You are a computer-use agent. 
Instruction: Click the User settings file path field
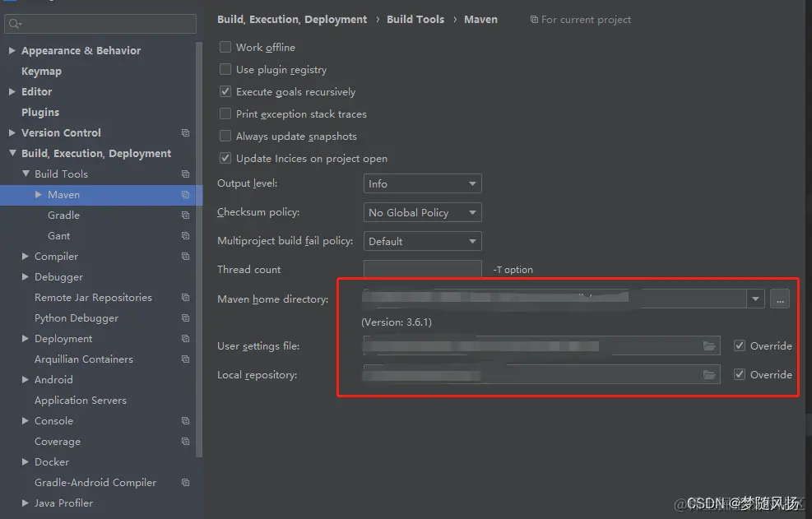point(541,346)
